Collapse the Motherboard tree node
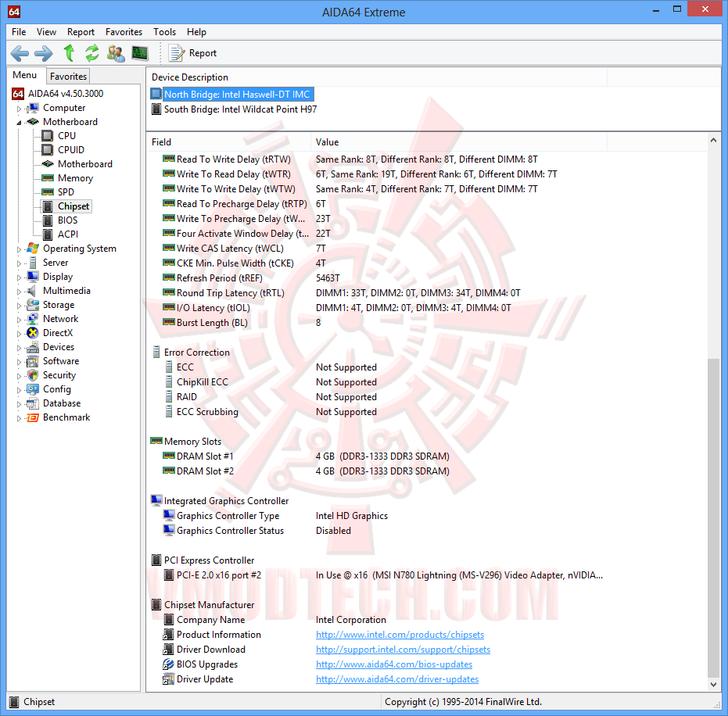This screenshot has width=728, height=716. click(19, 123)
